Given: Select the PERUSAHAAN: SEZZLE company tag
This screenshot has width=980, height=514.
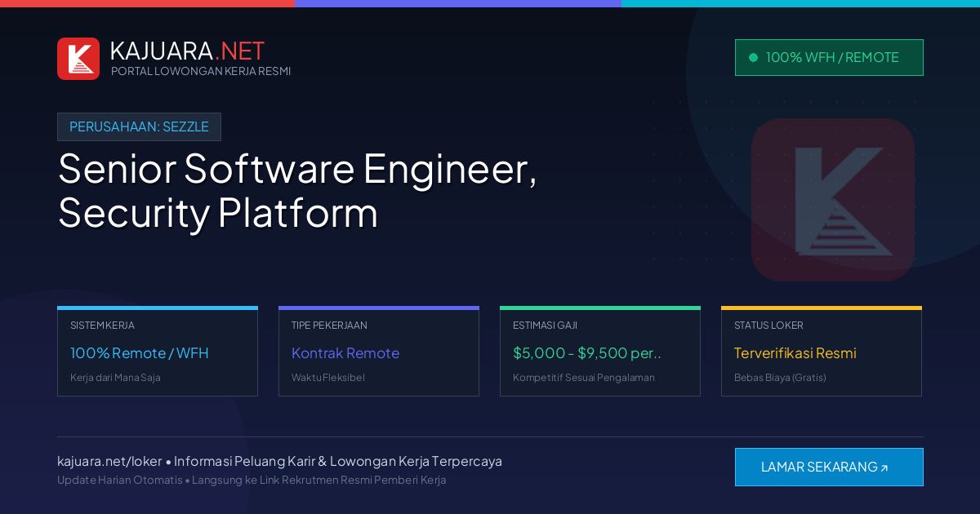Looking at the screenshot, I should coord(139,126).
